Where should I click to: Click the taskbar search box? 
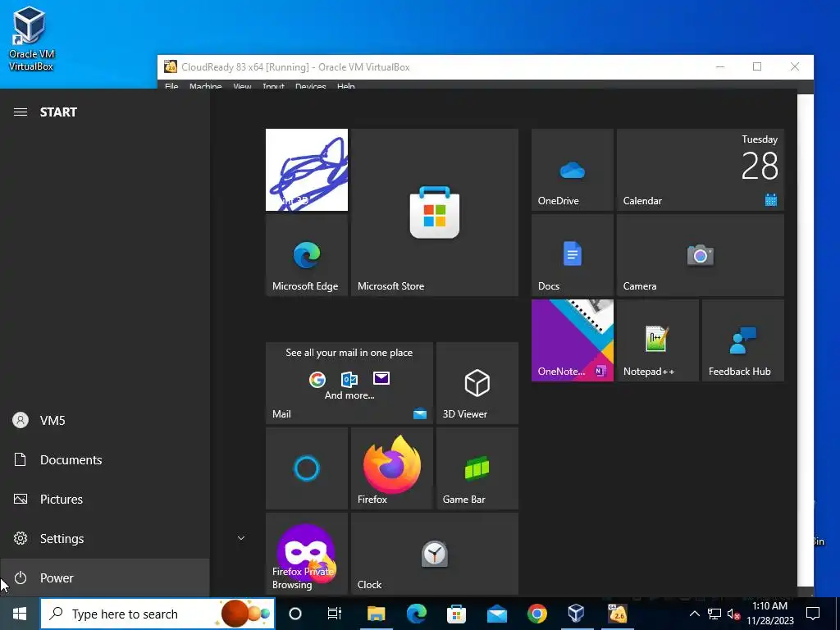[157, 614]
